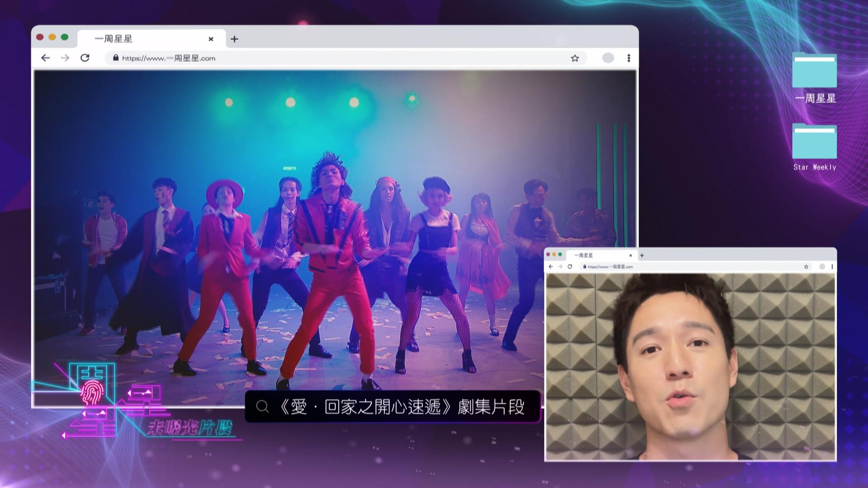The height and width of the screenshot is (488, 868).
Task: Open the three-dot menu in the small browser
Action: point(832,267)
